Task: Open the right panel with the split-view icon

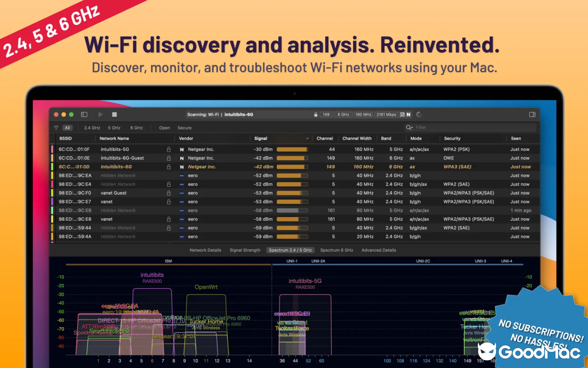Action: click(532, 115)
